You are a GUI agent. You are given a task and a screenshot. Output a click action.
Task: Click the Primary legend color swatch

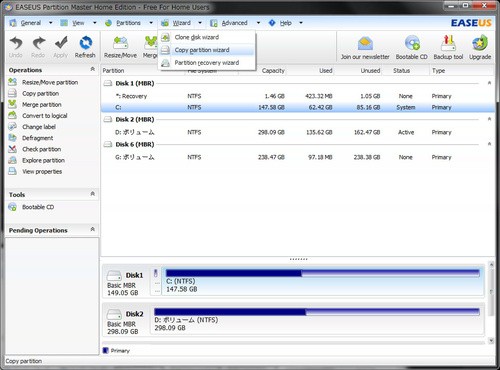[106, 350]
